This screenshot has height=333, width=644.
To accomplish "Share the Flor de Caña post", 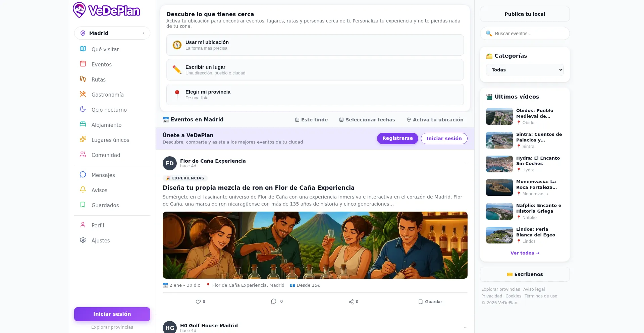I will coord(354,302).
